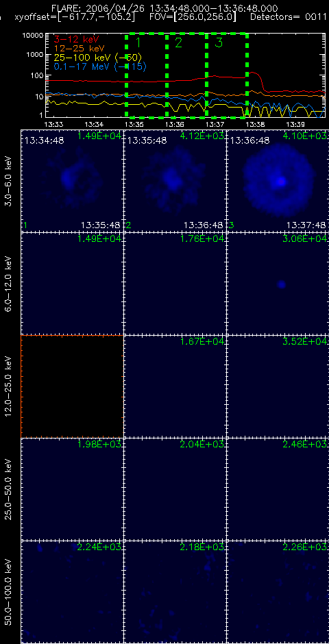
Task: Click the red curve peak near 13:38
Action: 253,73
